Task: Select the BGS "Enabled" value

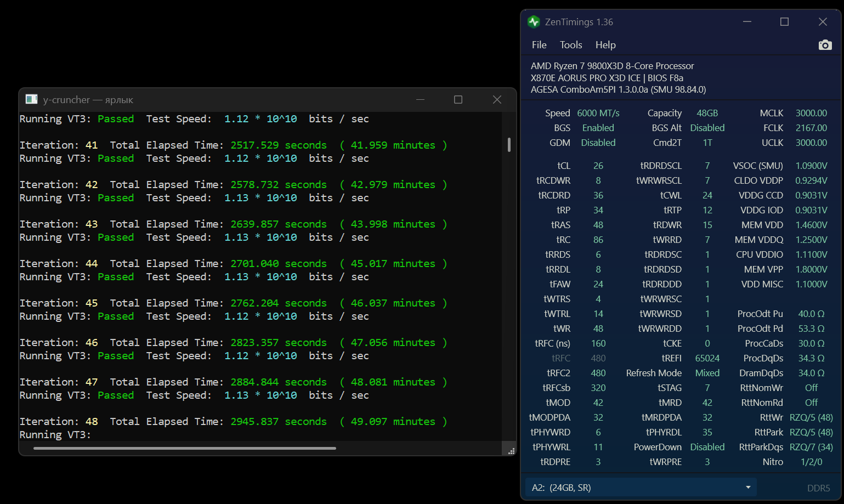Action: [598, 128]
